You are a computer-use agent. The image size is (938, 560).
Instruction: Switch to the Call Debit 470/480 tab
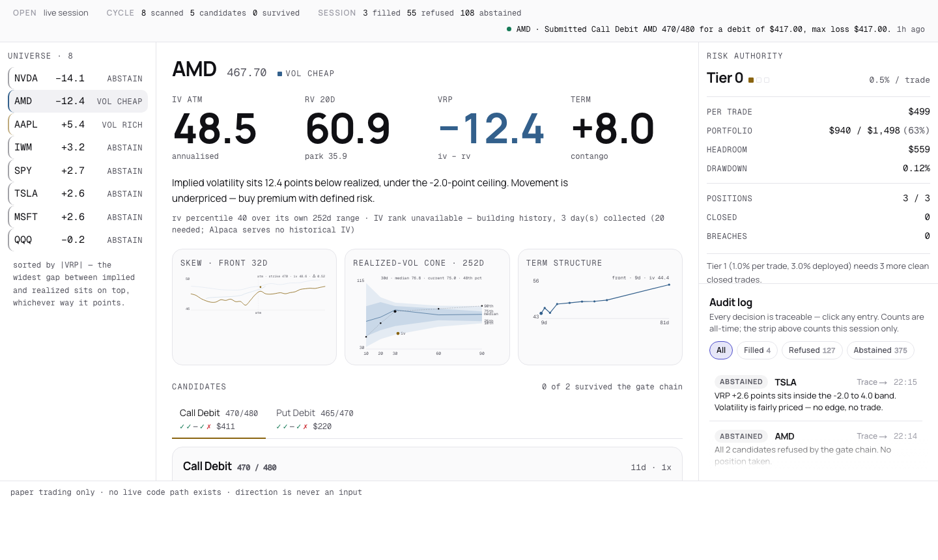coord(219,419)
